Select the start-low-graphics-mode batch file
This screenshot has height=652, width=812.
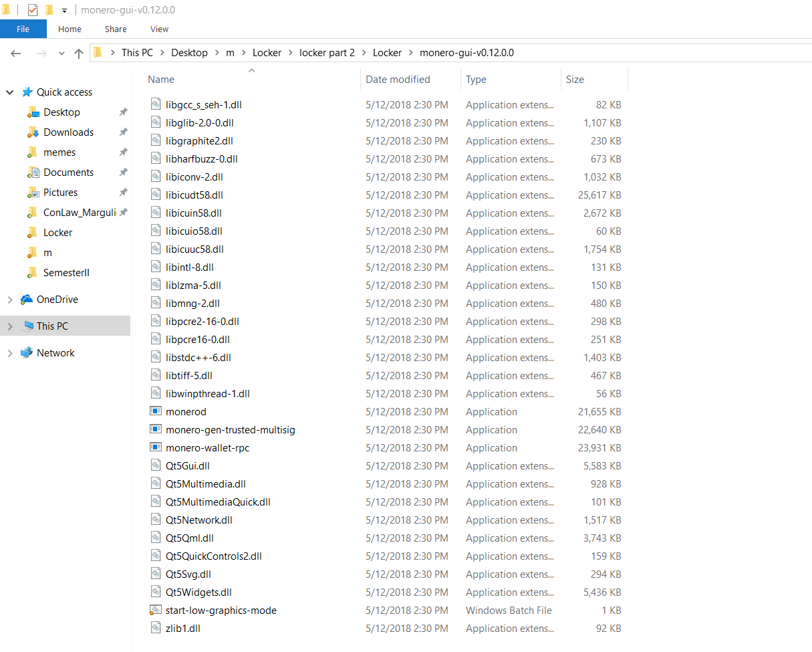coord(221,610)
